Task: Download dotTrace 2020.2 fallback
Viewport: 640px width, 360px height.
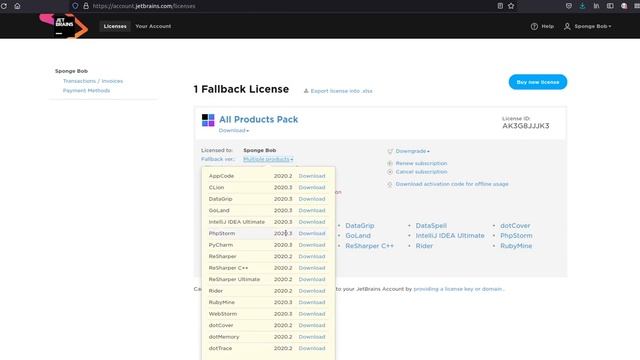Action: click(x=312, y=348)
